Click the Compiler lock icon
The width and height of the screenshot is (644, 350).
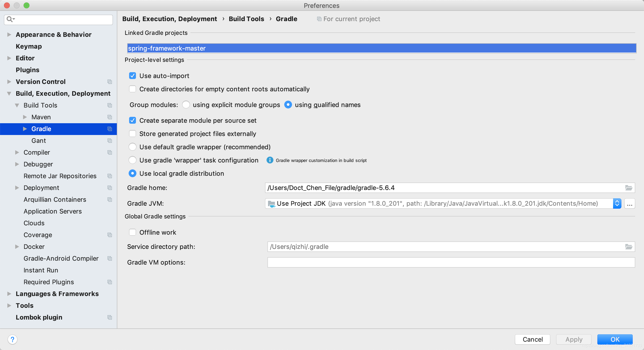109,153
